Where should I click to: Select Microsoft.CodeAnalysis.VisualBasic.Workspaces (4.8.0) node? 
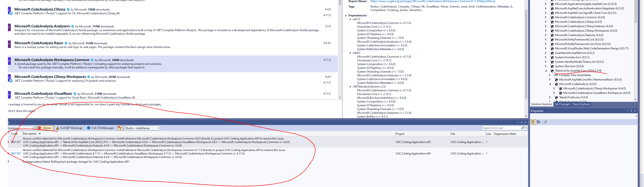[597, 93]
